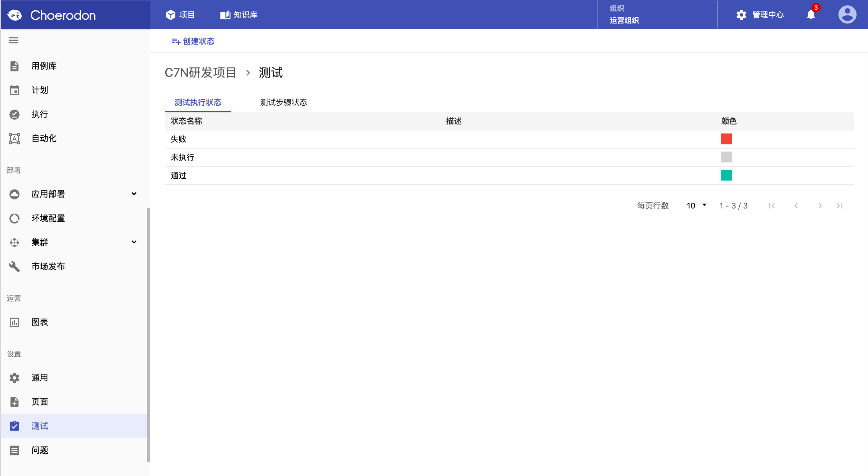Open rows-per-page dropdown showing 10
This screenshot has height=476, width=868.
pos(697,206)
